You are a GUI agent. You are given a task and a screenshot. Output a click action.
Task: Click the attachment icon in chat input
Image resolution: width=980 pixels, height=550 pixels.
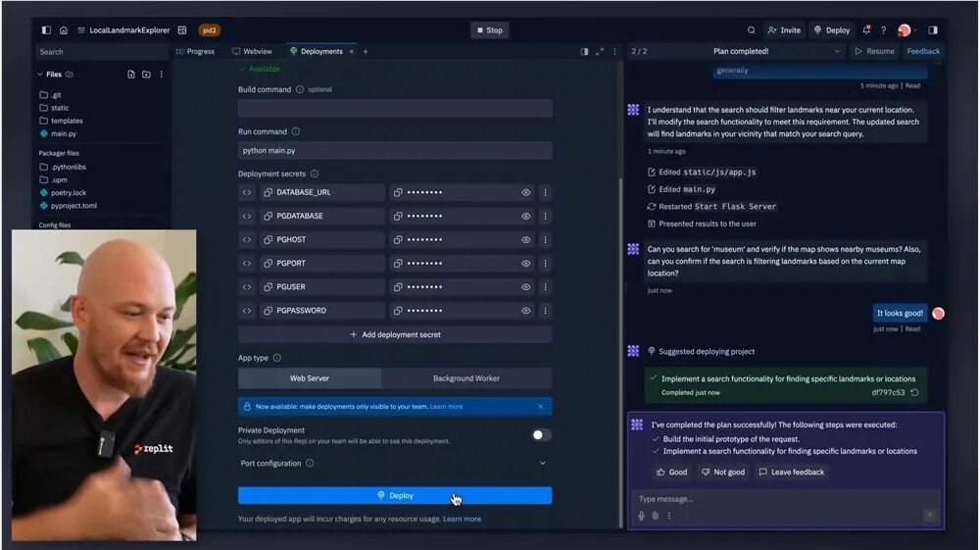(655, 516)
